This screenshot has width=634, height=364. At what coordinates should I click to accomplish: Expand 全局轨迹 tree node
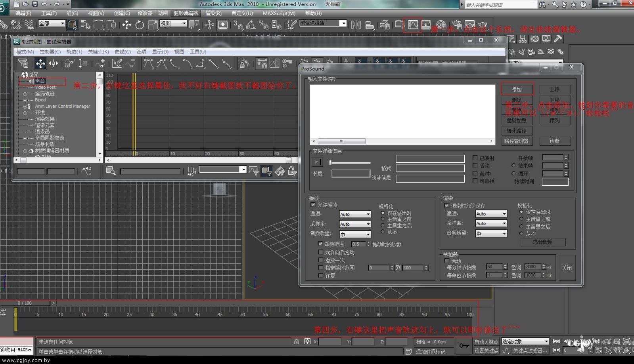click(25, 94)
